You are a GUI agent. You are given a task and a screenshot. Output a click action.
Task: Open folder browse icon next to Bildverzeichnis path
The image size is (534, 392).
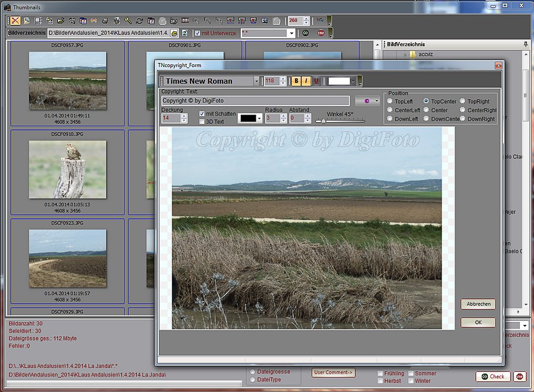174,33
